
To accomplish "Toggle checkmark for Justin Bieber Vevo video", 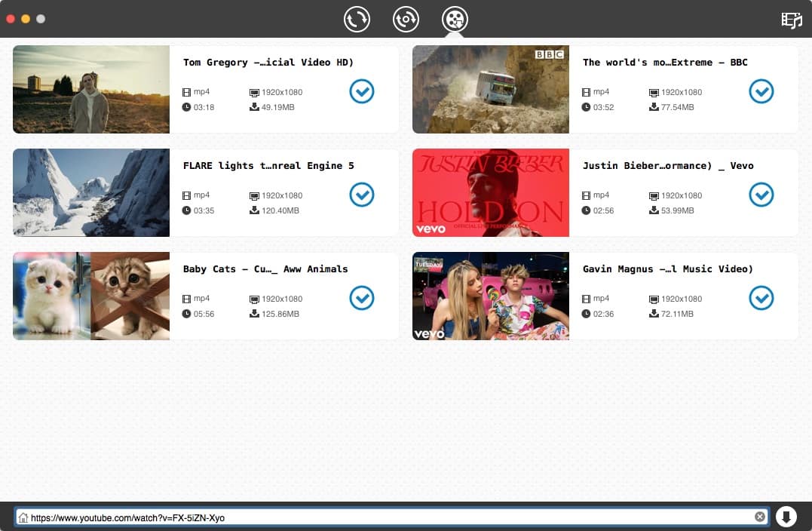I will (x=761, y=195).
